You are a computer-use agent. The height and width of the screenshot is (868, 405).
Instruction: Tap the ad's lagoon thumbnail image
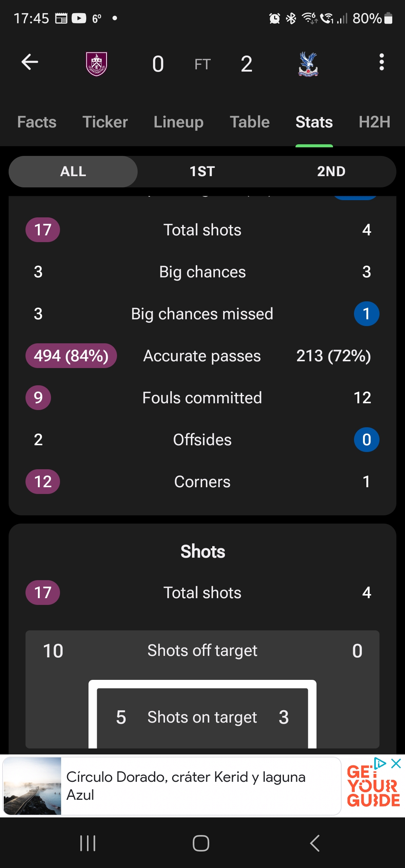pyautogui.click(x=32, y=786)
